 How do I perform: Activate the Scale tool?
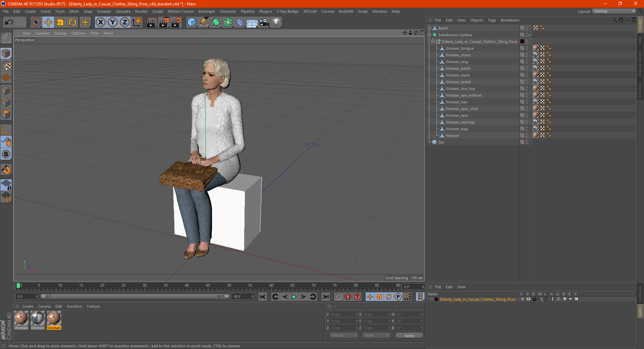coord(60,22)
